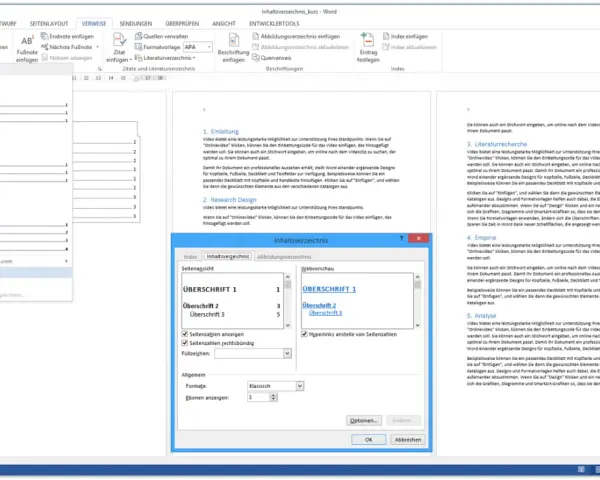The image size is (600, 480).
Task: Click the Abbrechen button
Action: click(408, 440)
